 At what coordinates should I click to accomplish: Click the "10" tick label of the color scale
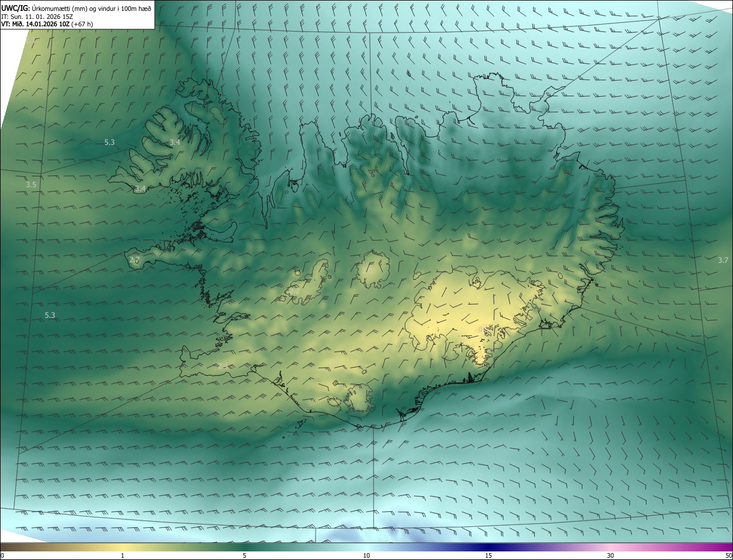tap(366, 555)
